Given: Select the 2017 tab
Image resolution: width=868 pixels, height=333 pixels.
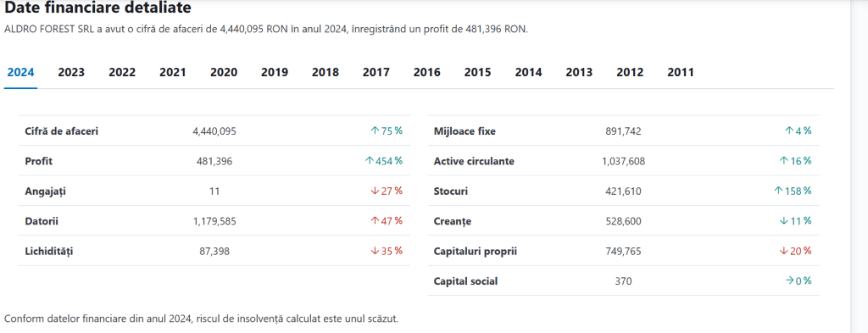Looking at the screenshot, I should 376,73.
